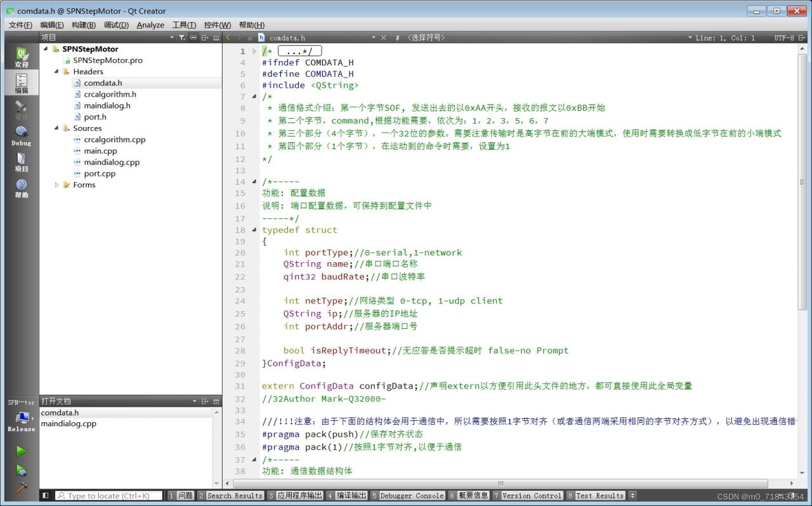Collapse the Sources folder
812x506 pixels.
56,128
